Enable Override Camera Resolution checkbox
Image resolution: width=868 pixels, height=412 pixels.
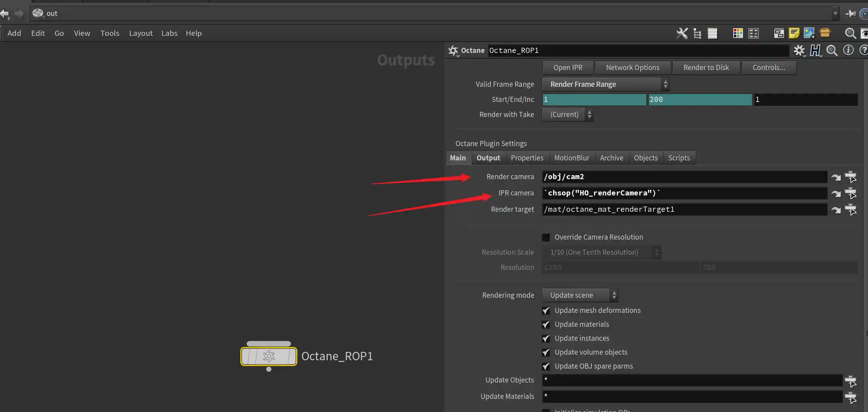(x=546, y=238)
